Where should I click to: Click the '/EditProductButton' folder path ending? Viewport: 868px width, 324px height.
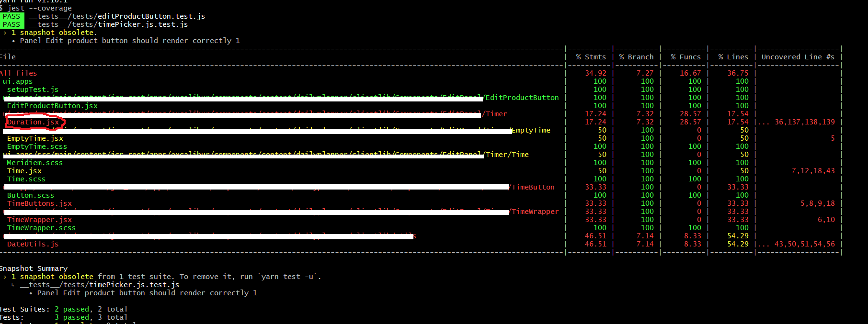(x=521, y=98)
